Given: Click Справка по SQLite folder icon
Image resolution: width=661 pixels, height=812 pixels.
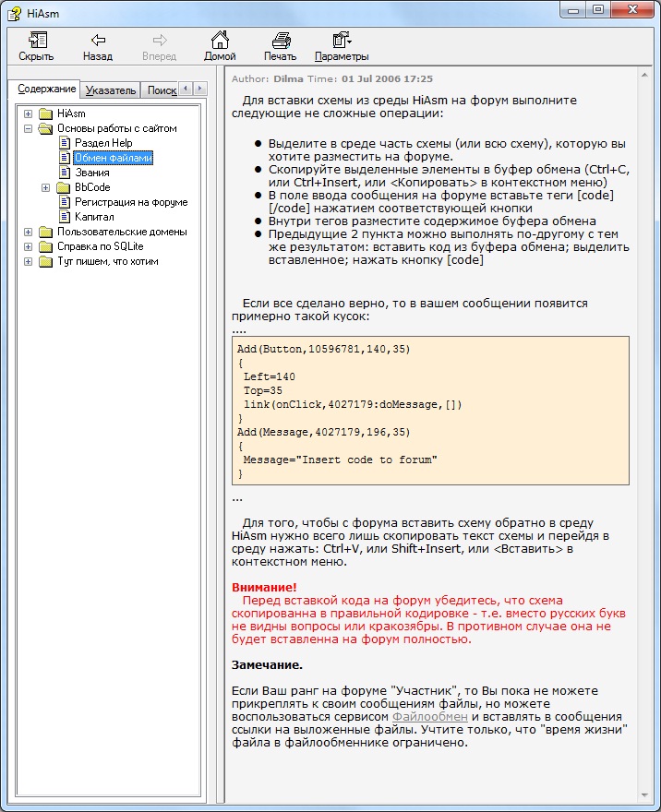Looking at the screenshot, I should click(46, 247).
